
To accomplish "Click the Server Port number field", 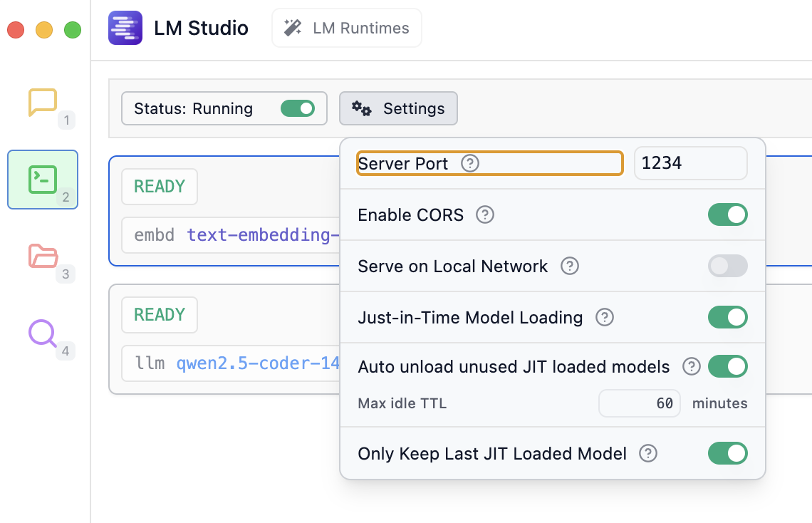I will 689,164.
